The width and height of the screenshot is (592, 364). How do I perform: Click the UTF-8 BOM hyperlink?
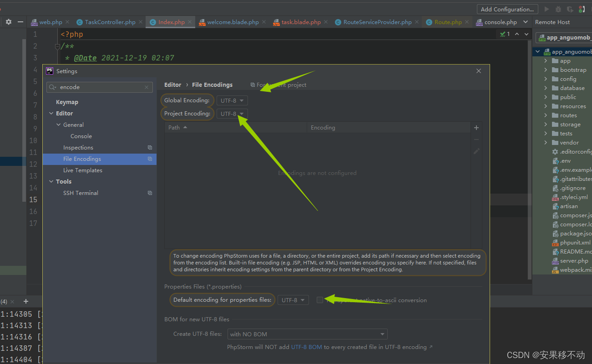tap(307, 347)
